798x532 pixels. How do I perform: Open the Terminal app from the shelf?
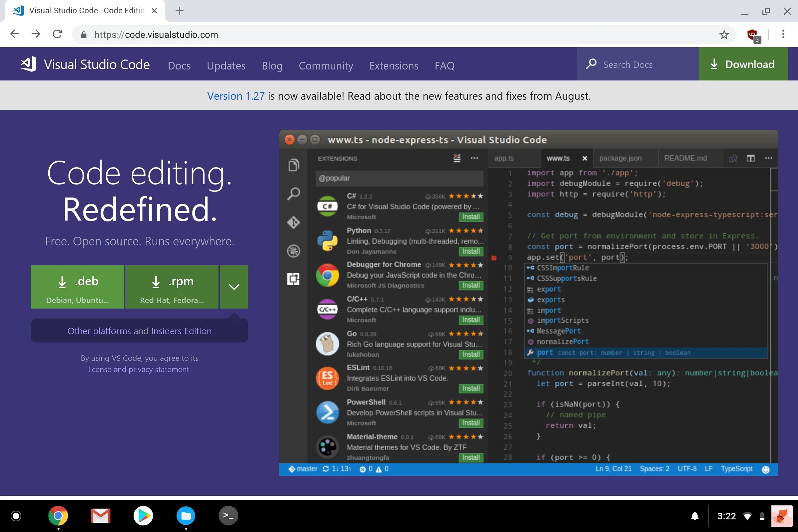(x=228, y=516)
